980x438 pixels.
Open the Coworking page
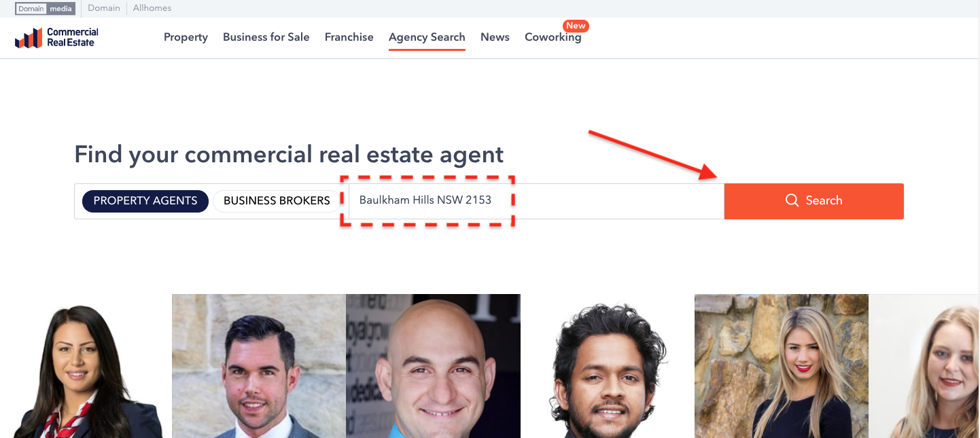point(553,37)
